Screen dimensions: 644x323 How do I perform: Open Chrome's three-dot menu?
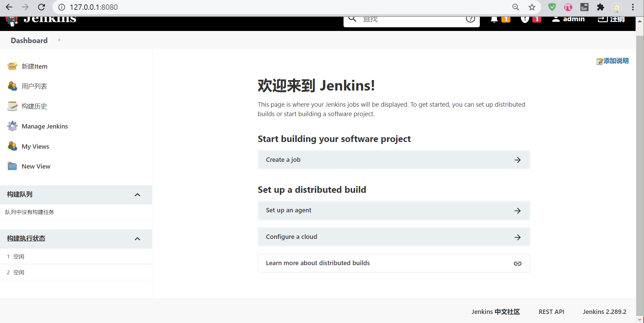pyautogui.click(x=633, y=7)
